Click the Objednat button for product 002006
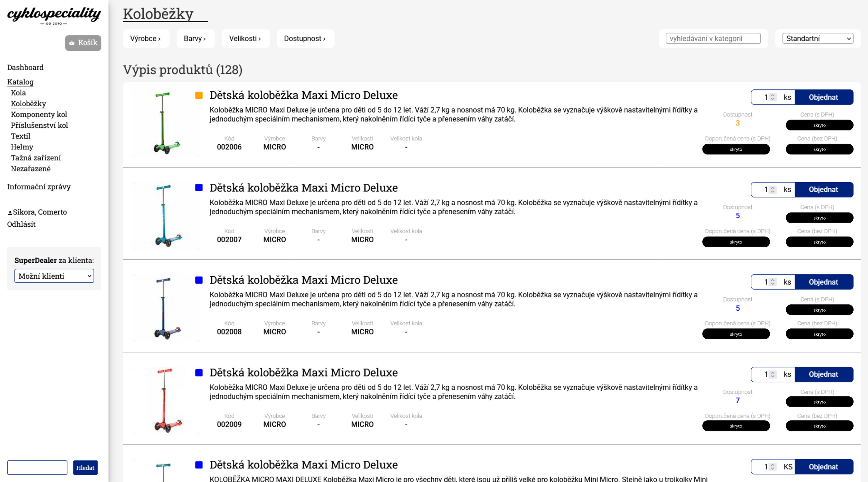This screenshot has width=868, height=482. tap(824, 97)
